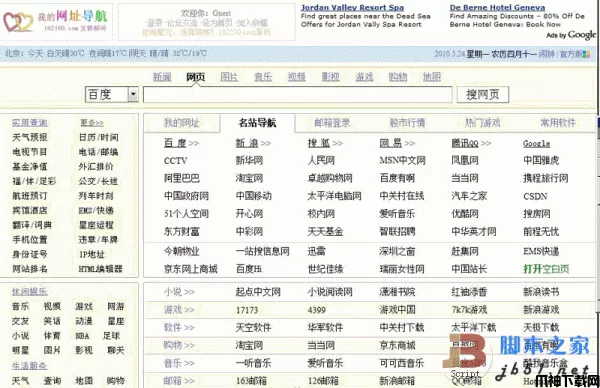Viewport: 600px width, 388px height.
Task: Open the 126邮箱 link
Action: (323, 381)
